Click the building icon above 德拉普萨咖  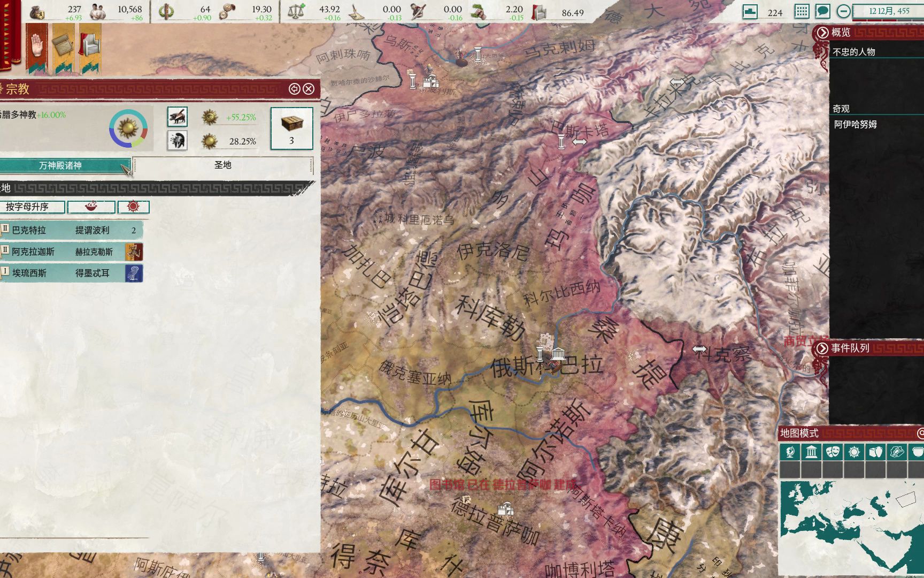(x=505, y=508)
